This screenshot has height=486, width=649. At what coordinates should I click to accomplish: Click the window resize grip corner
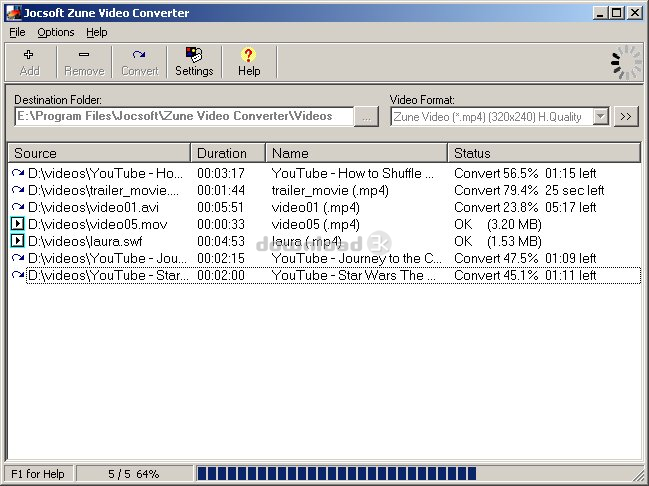[637, 475]
